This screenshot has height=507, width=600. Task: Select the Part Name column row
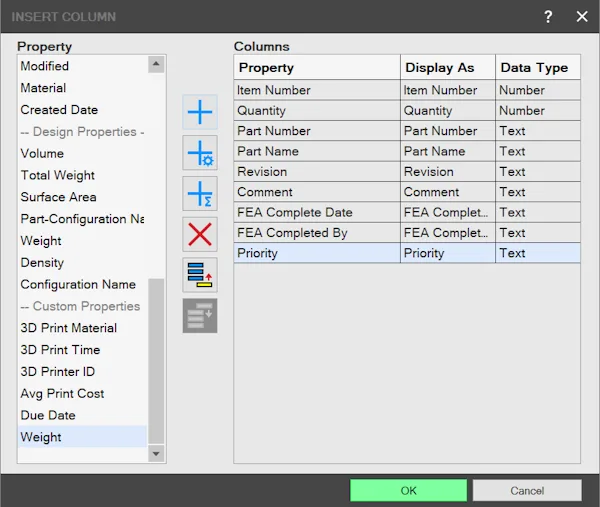(407, 151)
